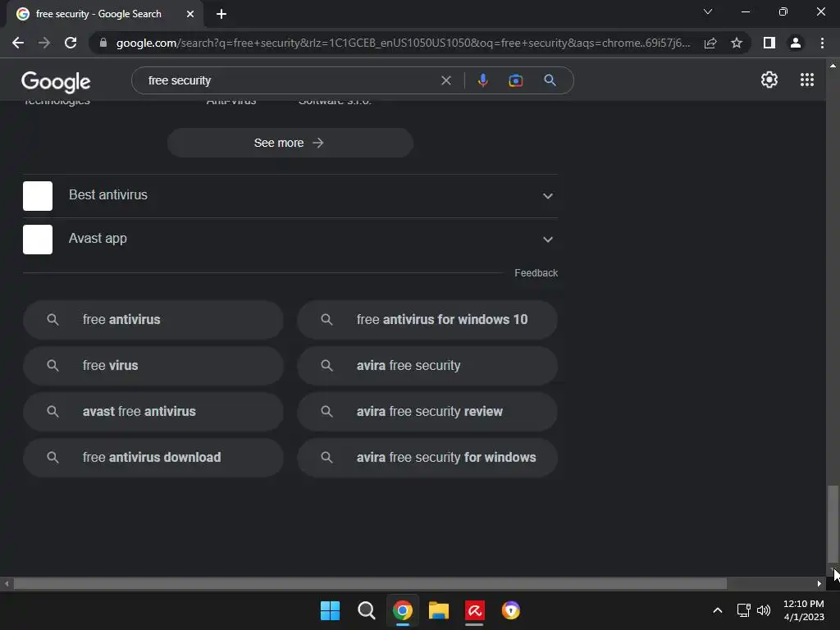840x630 pixels.
Task: Click the address bar URL
Action: [403, 43]
